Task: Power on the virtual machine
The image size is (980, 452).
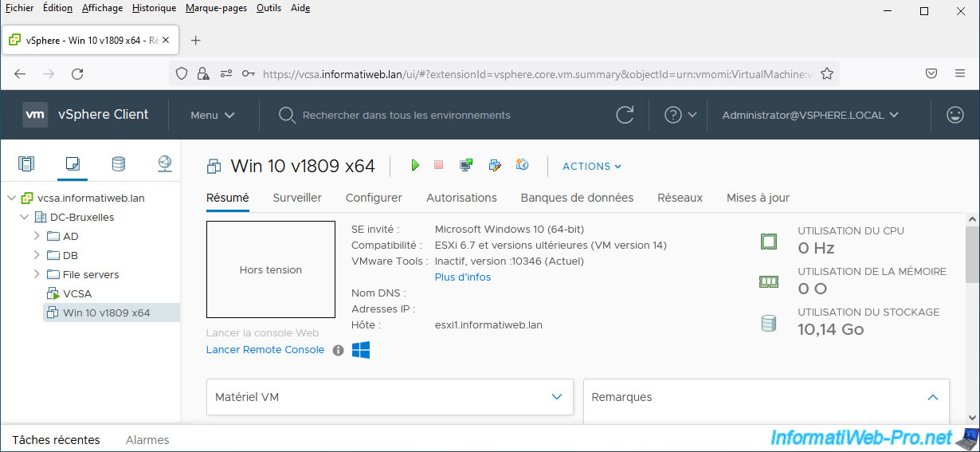Action: 414,165
